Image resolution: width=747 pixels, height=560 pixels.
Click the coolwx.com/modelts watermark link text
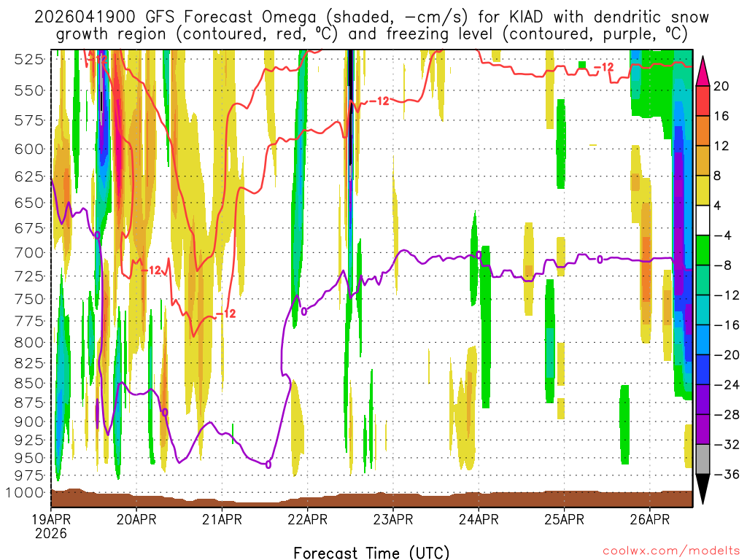click(671, 551)
